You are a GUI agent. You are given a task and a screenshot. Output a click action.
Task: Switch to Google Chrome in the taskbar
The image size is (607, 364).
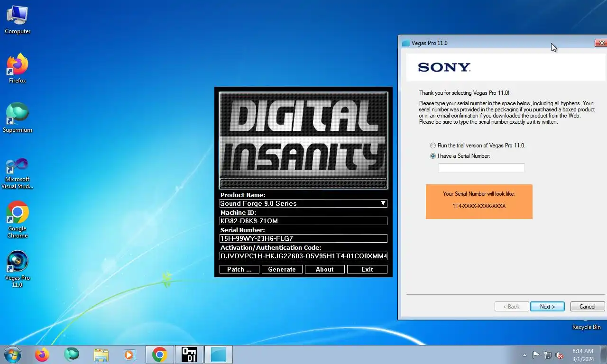pos(160,355)
